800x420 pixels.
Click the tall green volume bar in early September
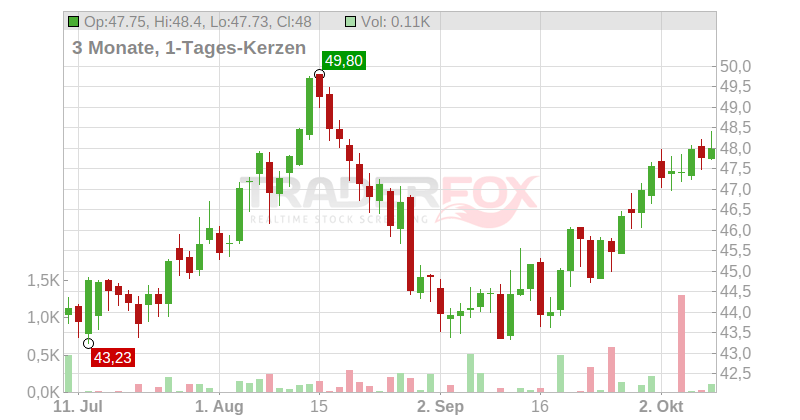point(470,373)
